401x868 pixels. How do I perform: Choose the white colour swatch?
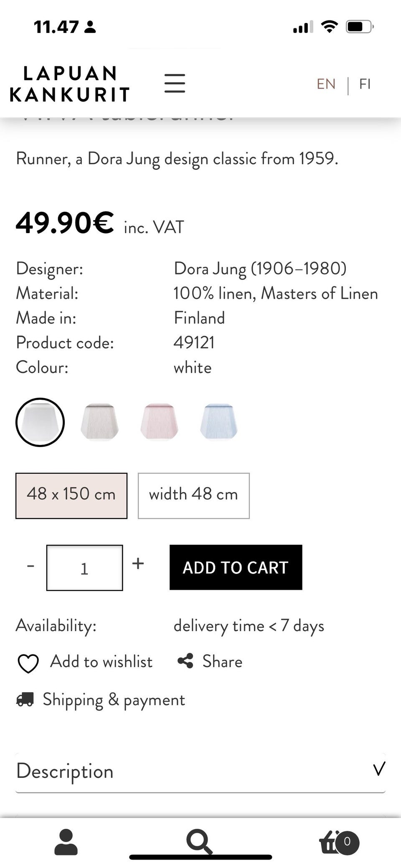pos(40,422)
